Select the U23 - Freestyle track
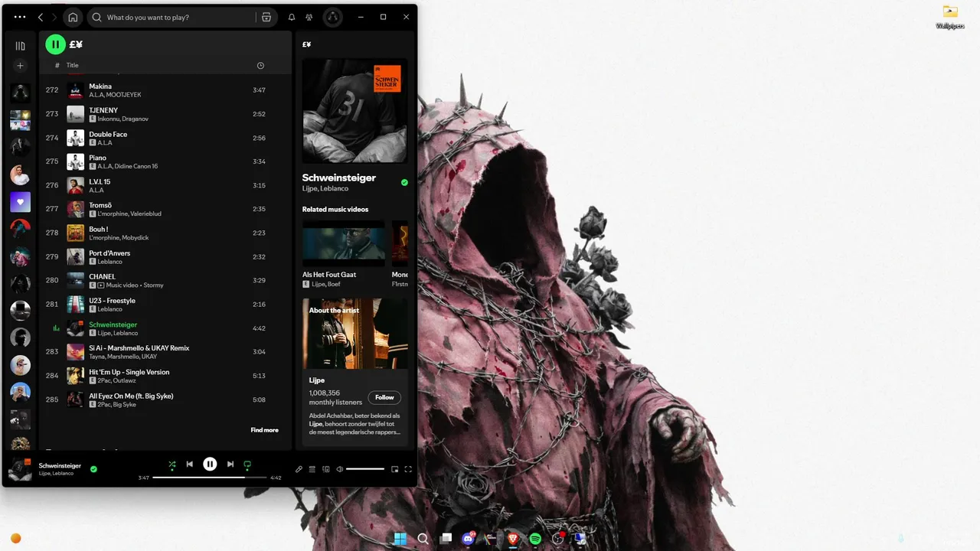980x551 pixels. tap(165, 305)
